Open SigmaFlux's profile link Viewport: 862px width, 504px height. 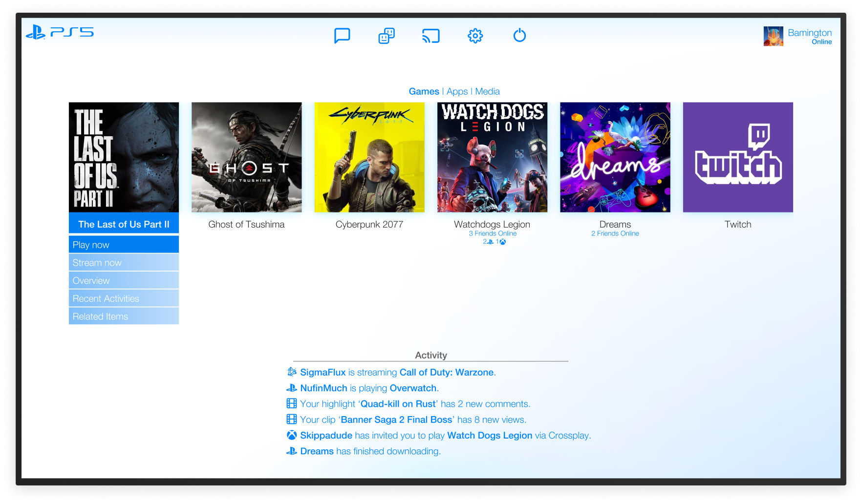coord(323,372)
